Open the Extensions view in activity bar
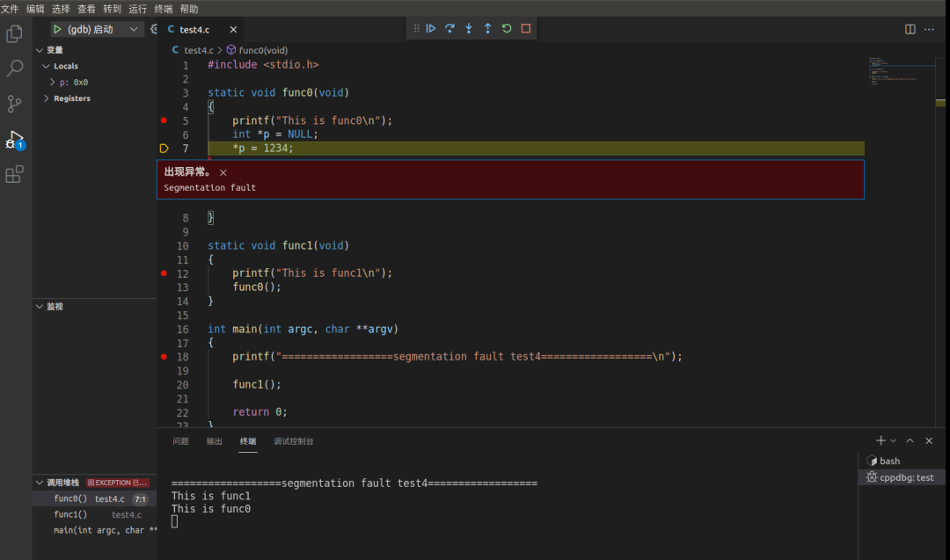 [15, 174]
